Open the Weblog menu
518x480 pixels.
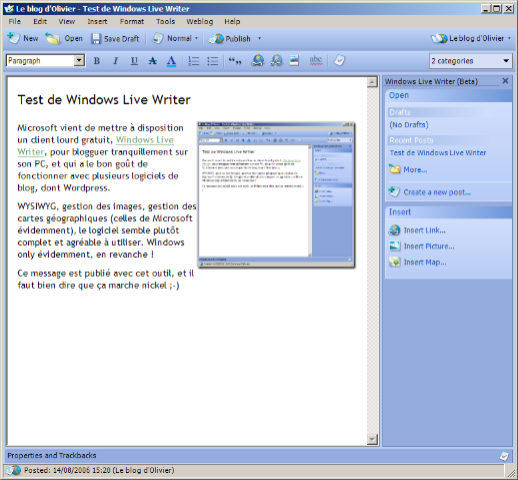tap(200, 22)
